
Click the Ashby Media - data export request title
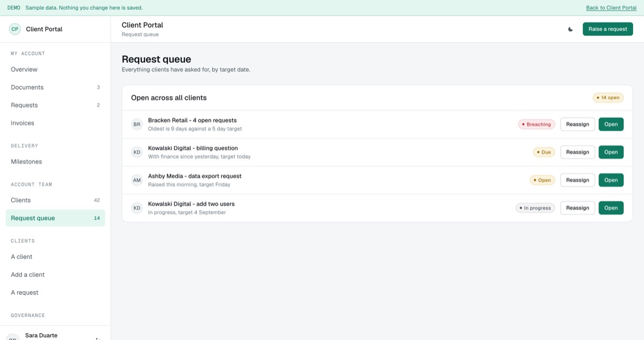click(x=195, y=176)
